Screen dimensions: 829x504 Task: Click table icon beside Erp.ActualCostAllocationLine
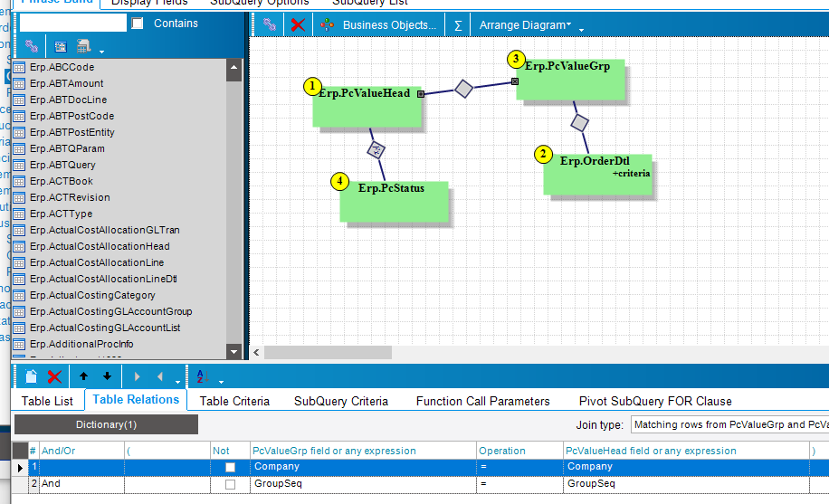(x=19, y=262)
